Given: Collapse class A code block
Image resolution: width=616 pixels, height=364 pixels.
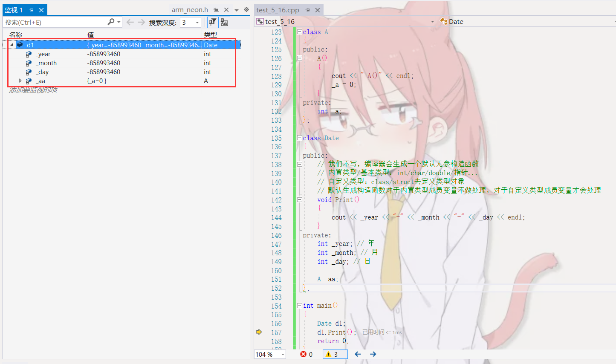Looking at the screenshot, I should click(299, 32).
